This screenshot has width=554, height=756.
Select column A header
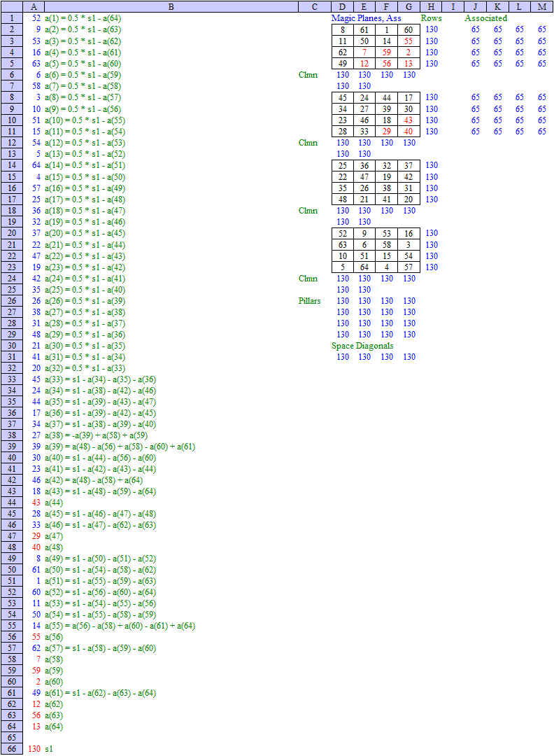[x=34, y=7]
